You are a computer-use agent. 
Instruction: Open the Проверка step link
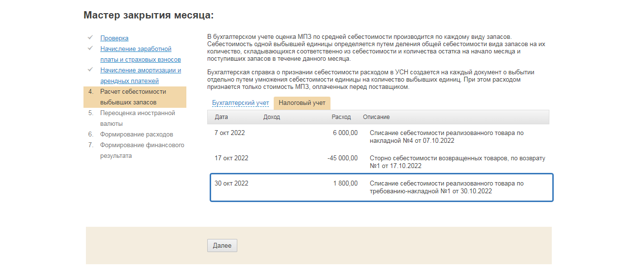point(115,38)
